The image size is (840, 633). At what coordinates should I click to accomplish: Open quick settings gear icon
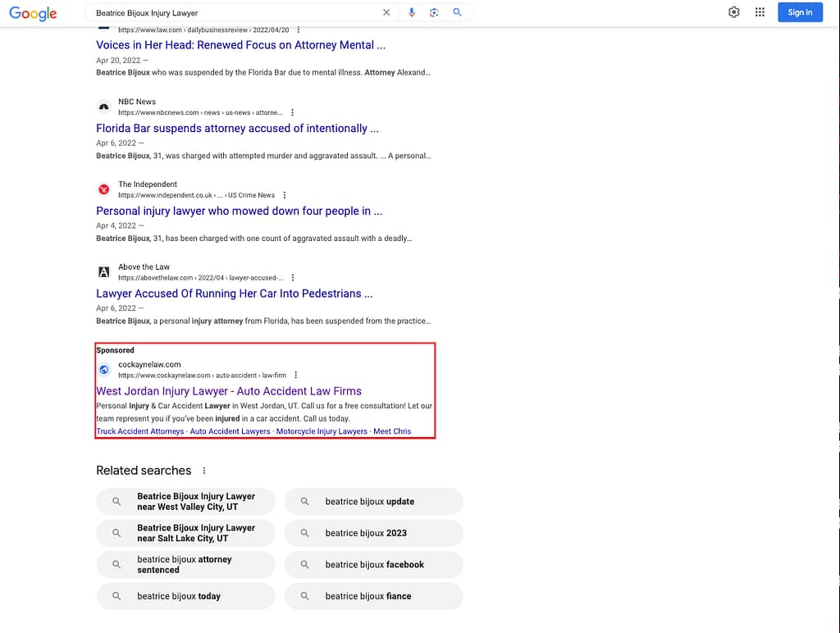tap(734, 12)
